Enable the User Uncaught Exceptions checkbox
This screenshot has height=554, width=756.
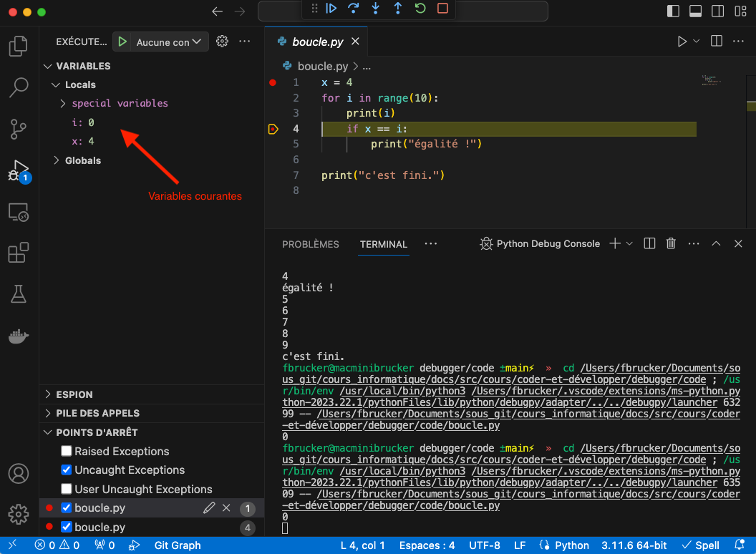[67, 490]
